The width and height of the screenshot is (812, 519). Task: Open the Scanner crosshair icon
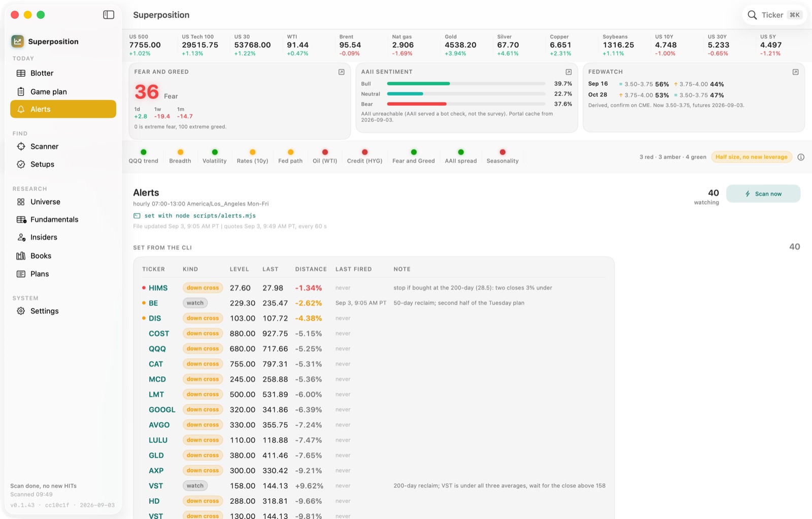click(21, 146)
